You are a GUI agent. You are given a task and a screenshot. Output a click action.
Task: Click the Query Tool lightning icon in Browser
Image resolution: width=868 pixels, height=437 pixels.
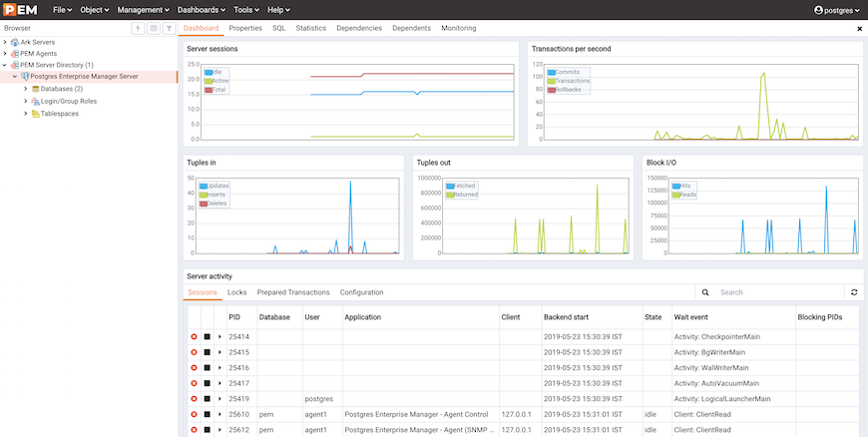[138, 28]
